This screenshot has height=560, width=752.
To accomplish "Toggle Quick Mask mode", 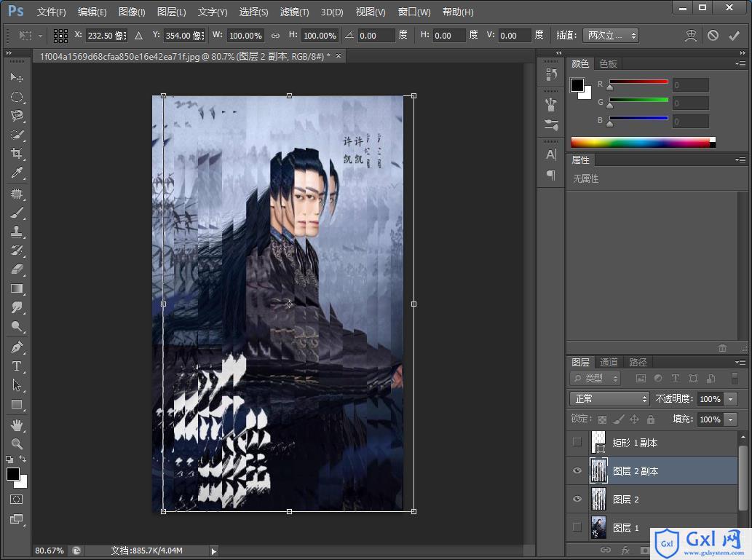I will pos(16,500).
